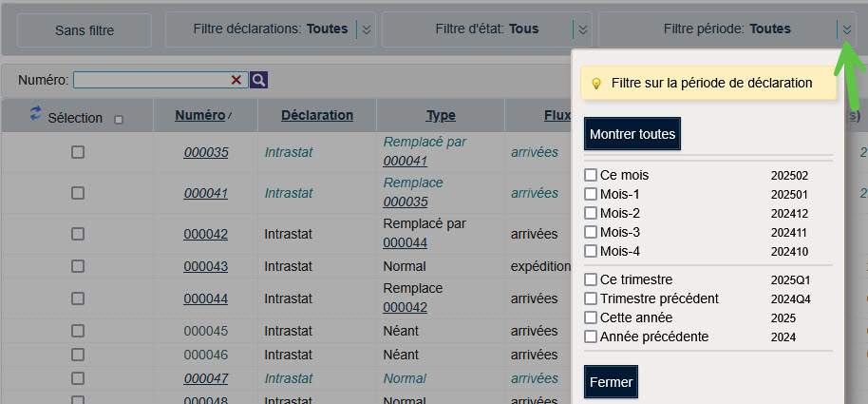
Task: Clear the Numéro field with the red X
Action: 236,81
